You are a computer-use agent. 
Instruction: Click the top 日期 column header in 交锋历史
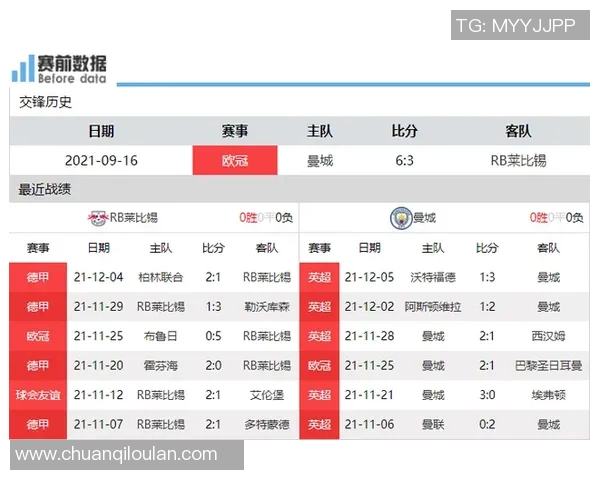(x=101, y=131)
